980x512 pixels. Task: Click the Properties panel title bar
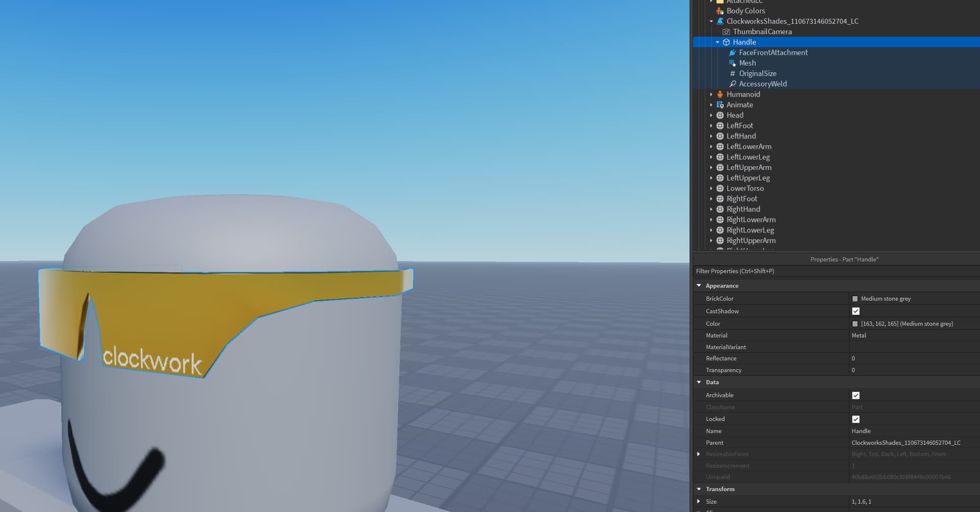(x=836, y=260)
